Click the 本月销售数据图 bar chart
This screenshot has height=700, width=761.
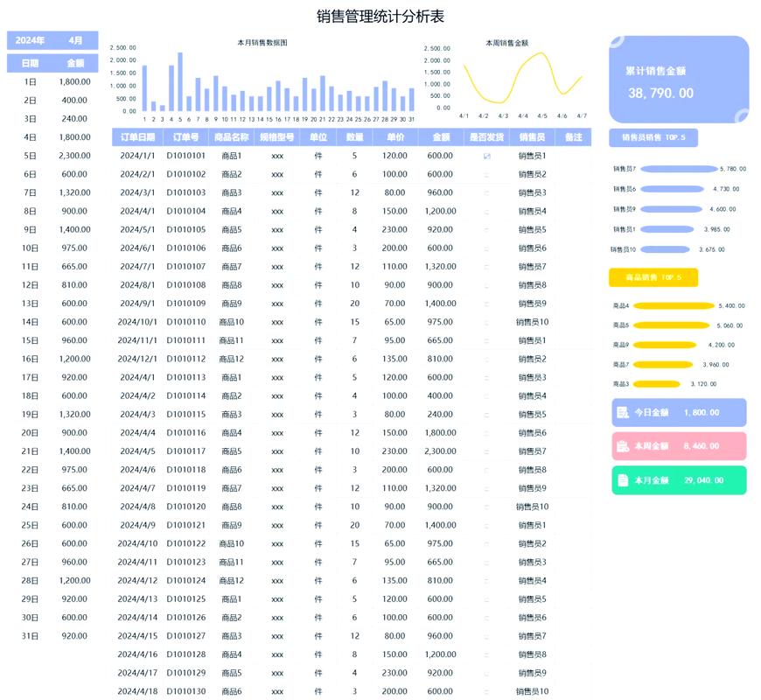[262, 81]
